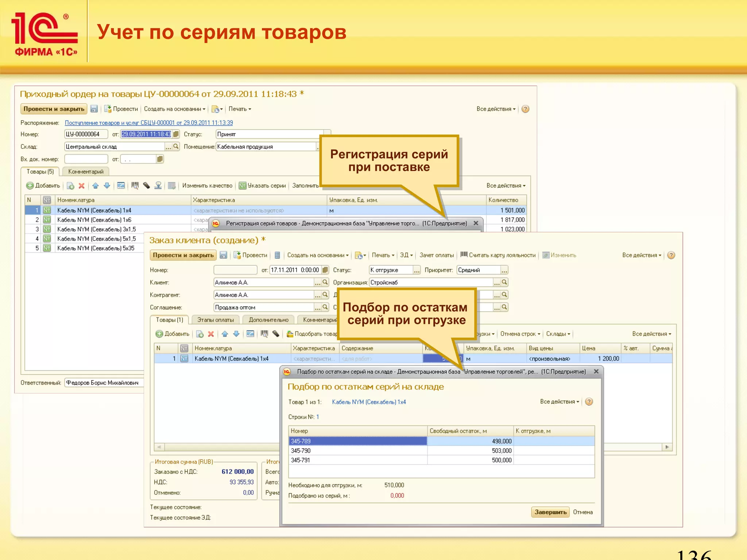Open help icon in receipt order window
Viewport: 747px width, 560px height.
pos(525,109)
